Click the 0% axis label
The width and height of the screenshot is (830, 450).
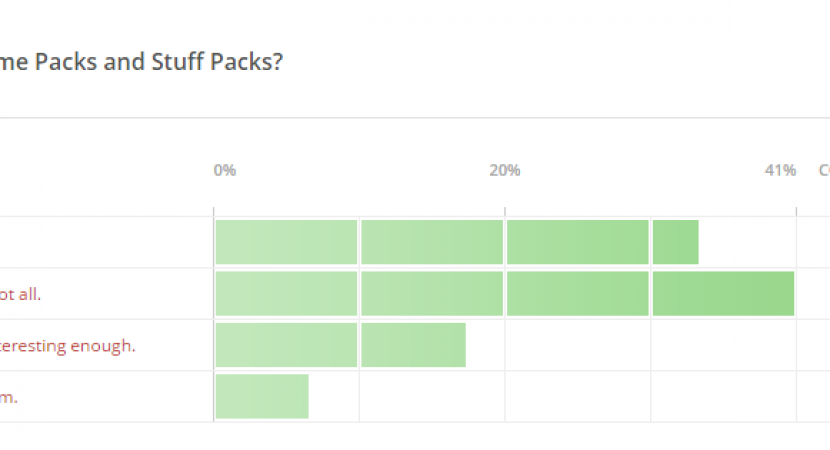225,170
